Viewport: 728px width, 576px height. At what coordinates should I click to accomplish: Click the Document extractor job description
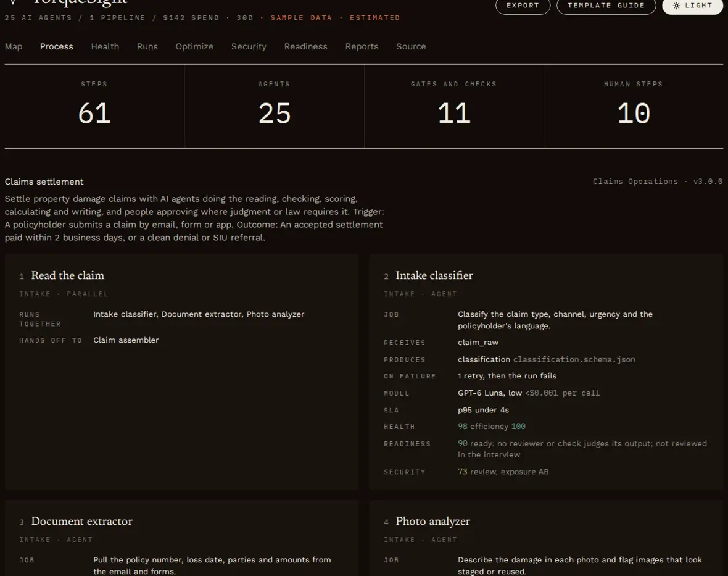point(212,566)
